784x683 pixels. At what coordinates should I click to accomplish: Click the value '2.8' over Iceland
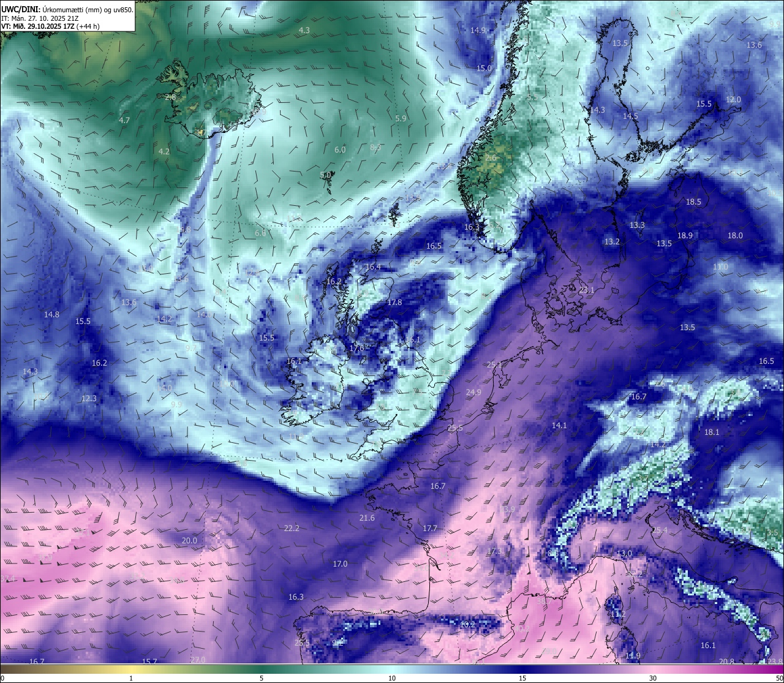[170, 97]
